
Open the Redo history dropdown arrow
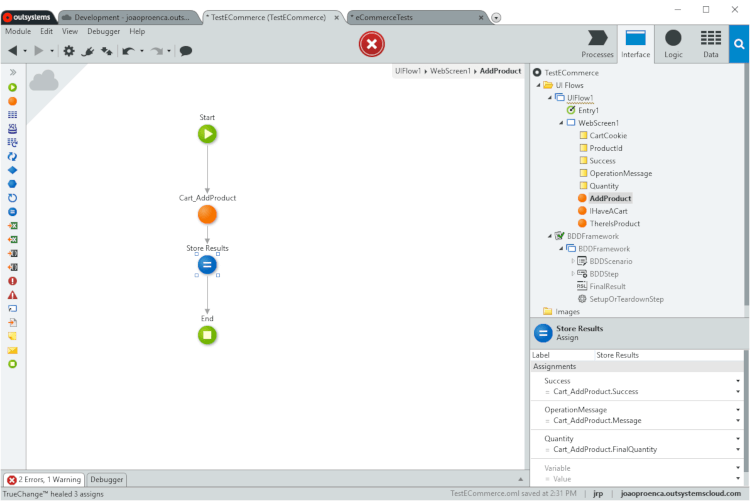click(169, 51)
